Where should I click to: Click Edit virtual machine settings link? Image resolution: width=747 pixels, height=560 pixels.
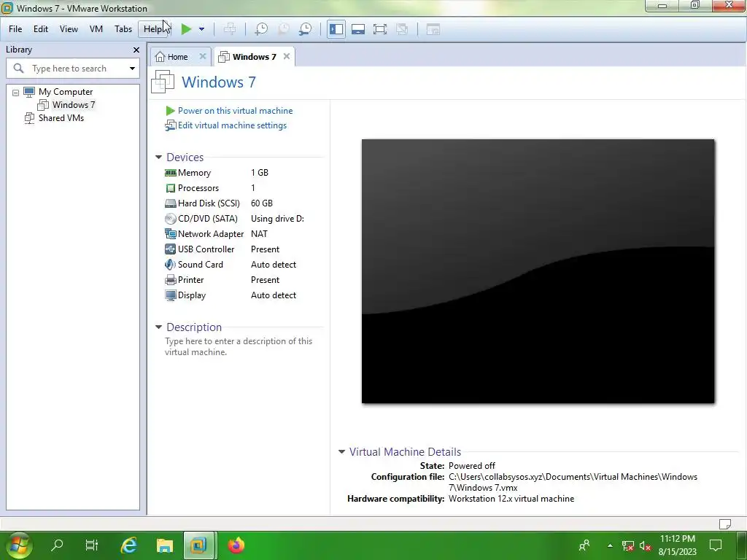point(232,125)
